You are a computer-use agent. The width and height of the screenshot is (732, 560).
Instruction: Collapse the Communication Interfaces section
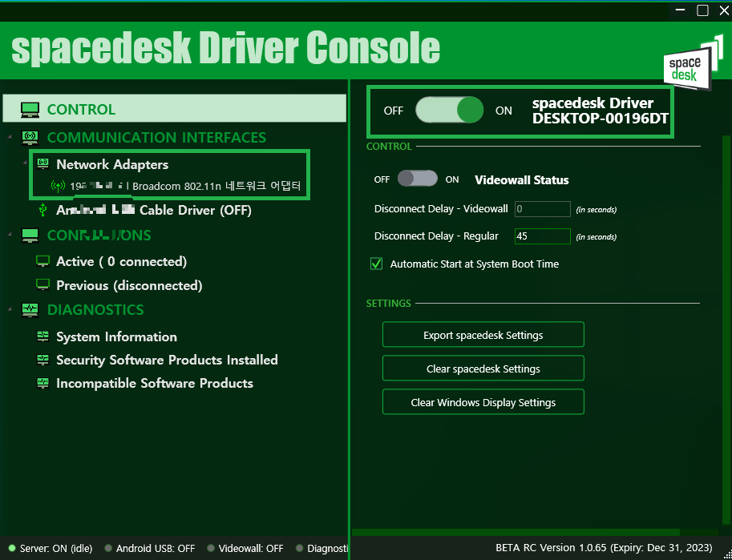tap(10, 137)
